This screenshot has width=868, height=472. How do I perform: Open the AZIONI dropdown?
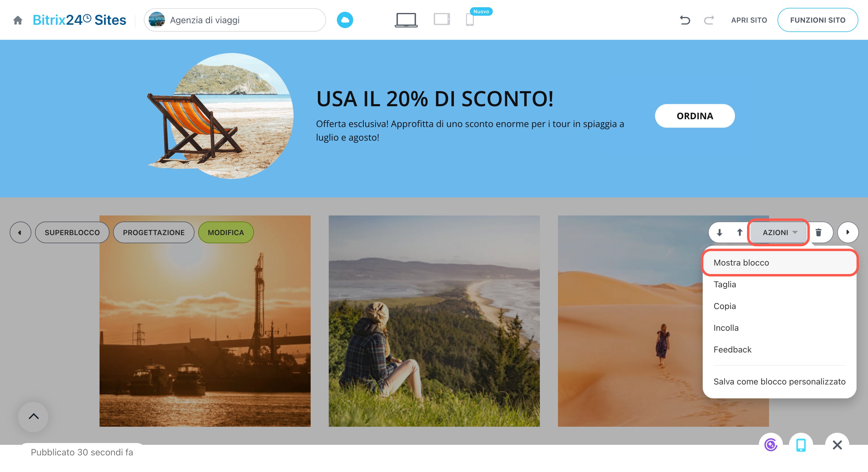779,232
